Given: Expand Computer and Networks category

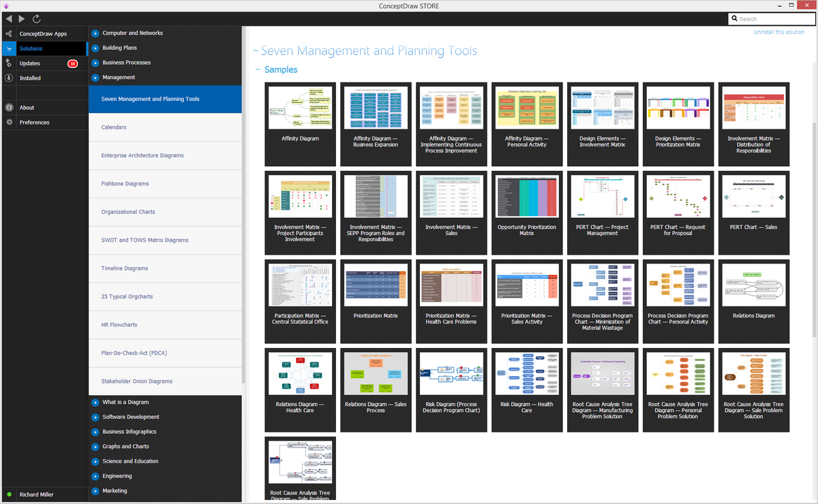Looking at the screenshot, I should pyautogui.click(x=95, y=33).
